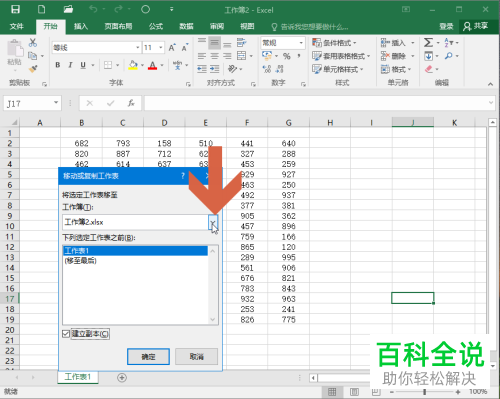Switch to the 视图 ribbon tab

[x=247, y=26]
